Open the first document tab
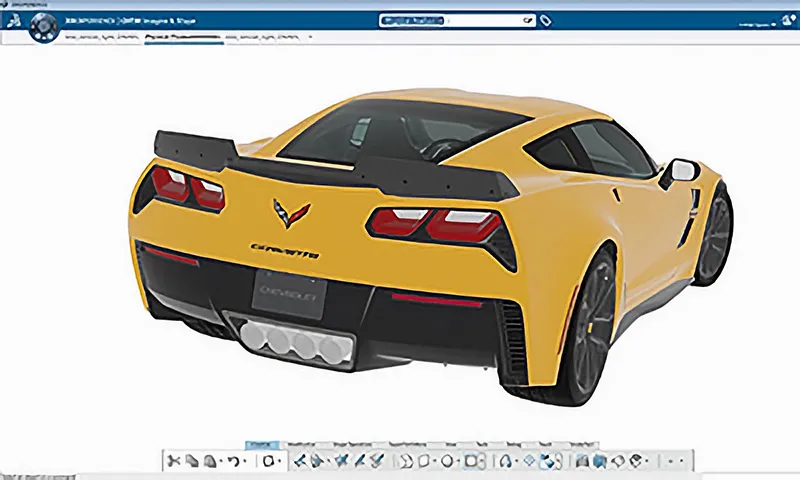This screenshot has width=800, height=480. click(x=102, y=37)
